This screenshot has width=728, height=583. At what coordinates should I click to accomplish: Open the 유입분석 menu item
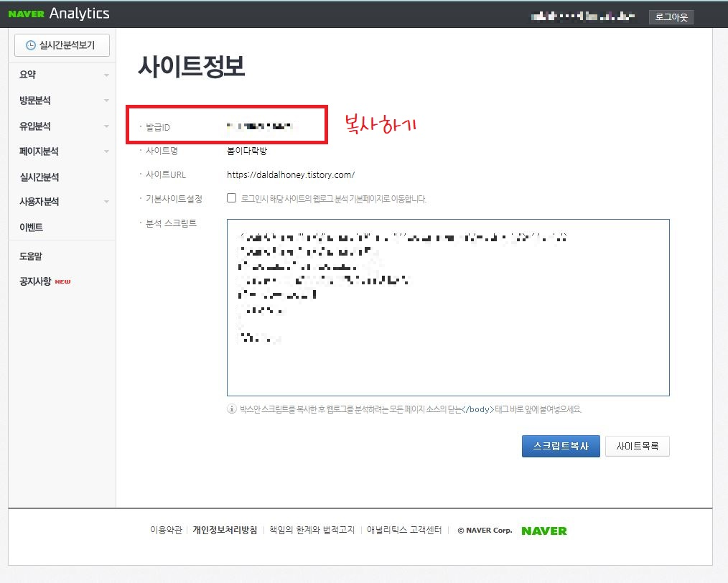(35, 126)
